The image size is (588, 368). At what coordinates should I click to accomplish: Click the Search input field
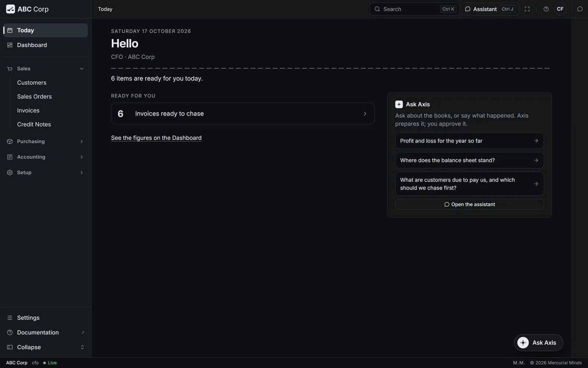pos(414,9)
